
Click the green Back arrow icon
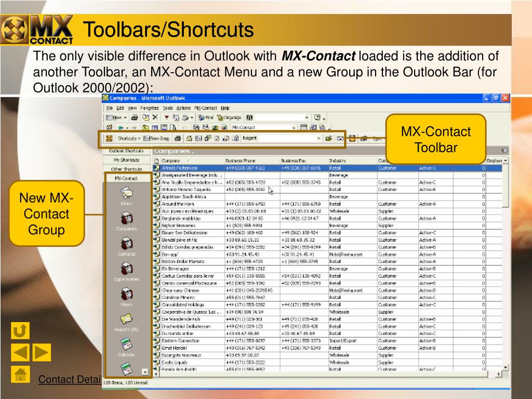(x=121, y=128)
